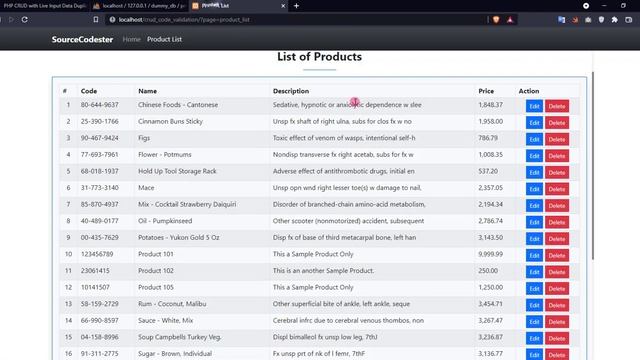Open the sidebar panel icon at toolbar end
This screenshot has width=640, height=360.
pos(629,20)
